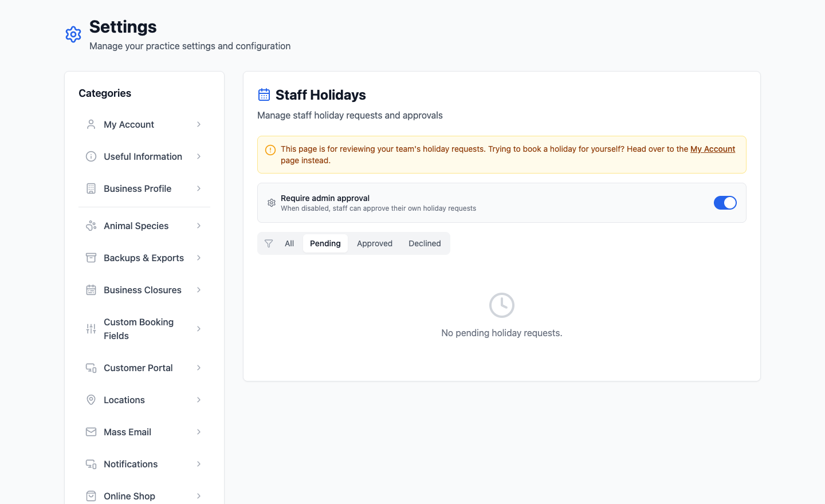This screenshot has width=825, height=504.
Task: Expand the Locations chevron
Action: click(199, 400)
